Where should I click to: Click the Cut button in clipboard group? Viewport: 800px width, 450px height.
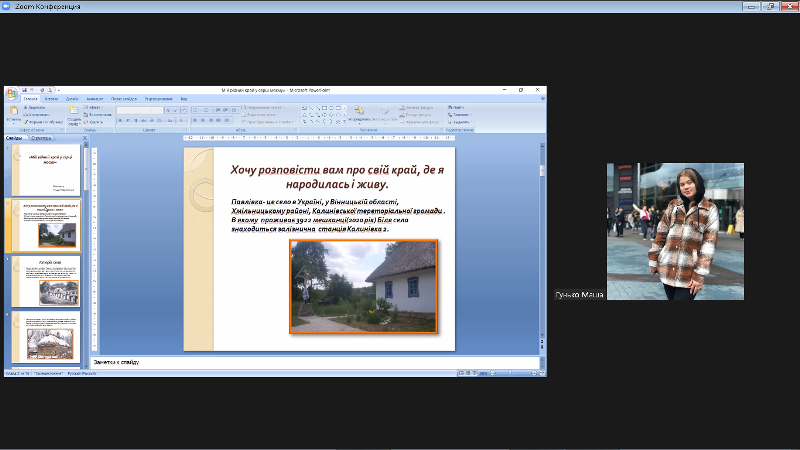coord(37,107)
